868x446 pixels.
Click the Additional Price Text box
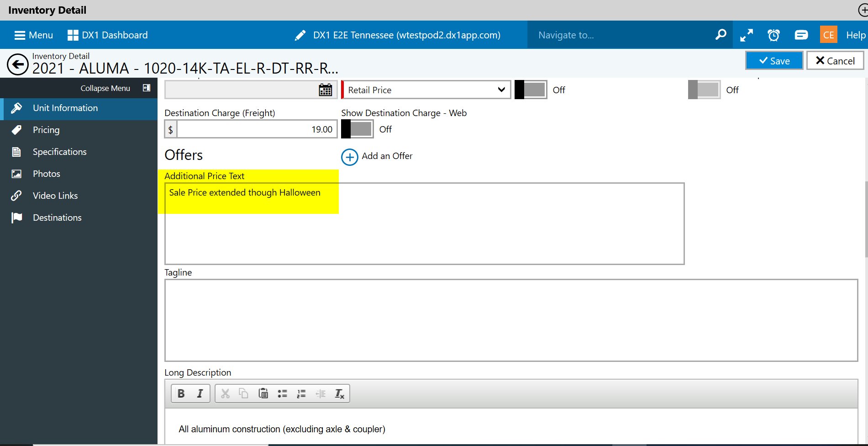point(424,223)
